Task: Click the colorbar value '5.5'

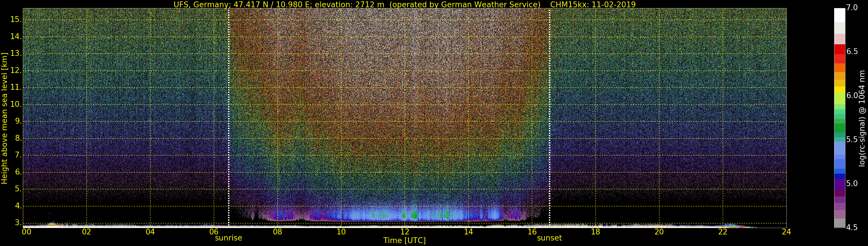Action: [852, 139]
